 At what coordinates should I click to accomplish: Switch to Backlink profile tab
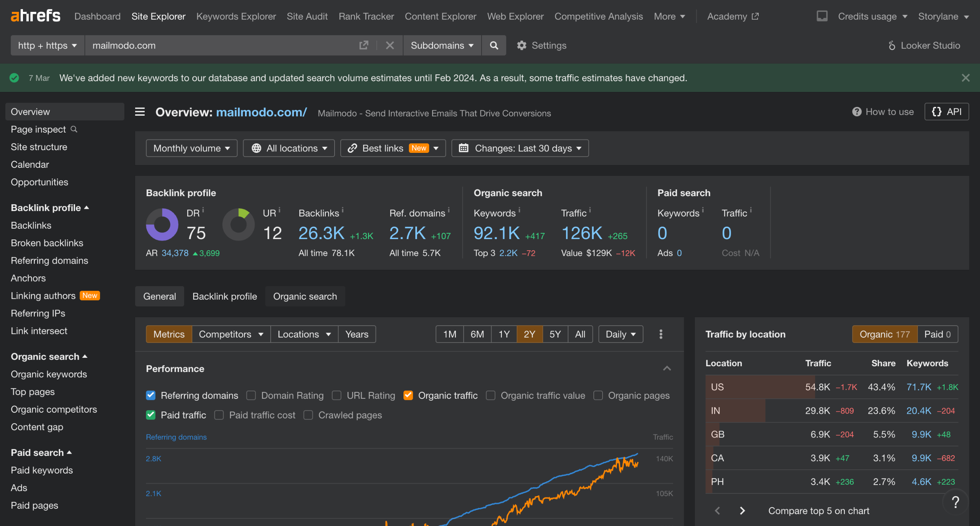click(225, 296)
